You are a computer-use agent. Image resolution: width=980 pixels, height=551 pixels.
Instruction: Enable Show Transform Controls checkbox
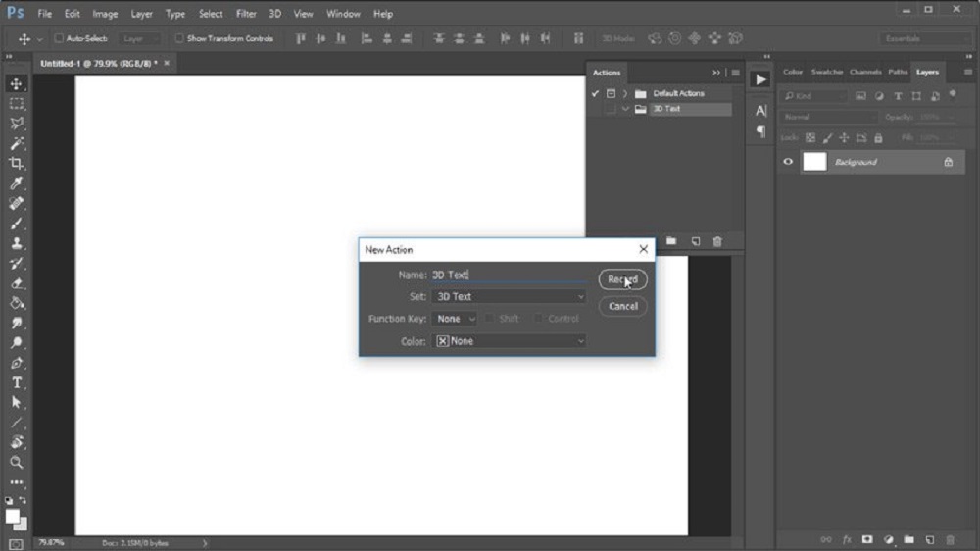coord(179,38)
